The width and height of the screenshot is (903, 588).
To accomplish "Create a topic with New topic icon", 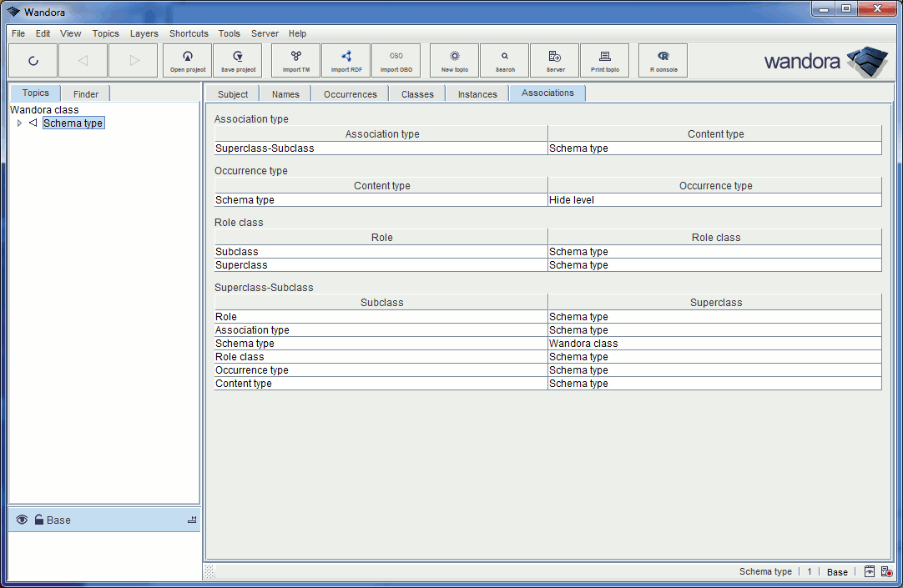I will pos(453,60).
